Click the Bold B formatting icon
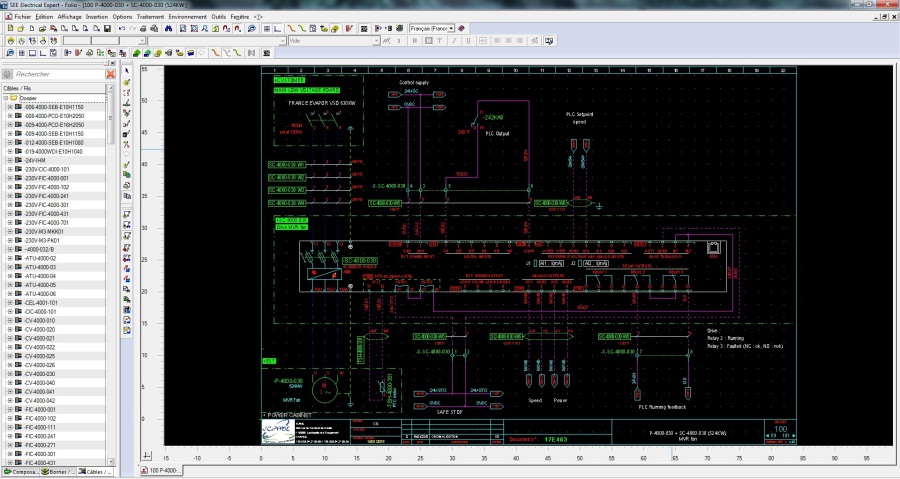Viewport: 900px width, 479px height. coord(414,41)
